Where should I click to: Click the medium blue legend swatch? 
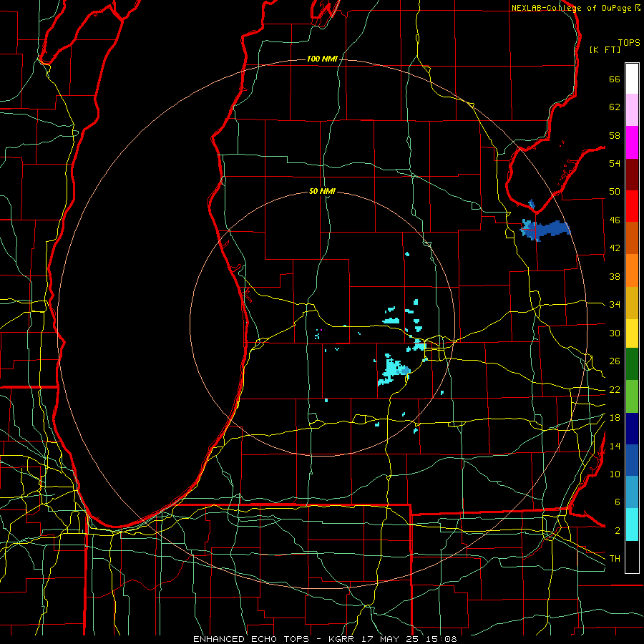pyautogui.click(x=632, y=460)
